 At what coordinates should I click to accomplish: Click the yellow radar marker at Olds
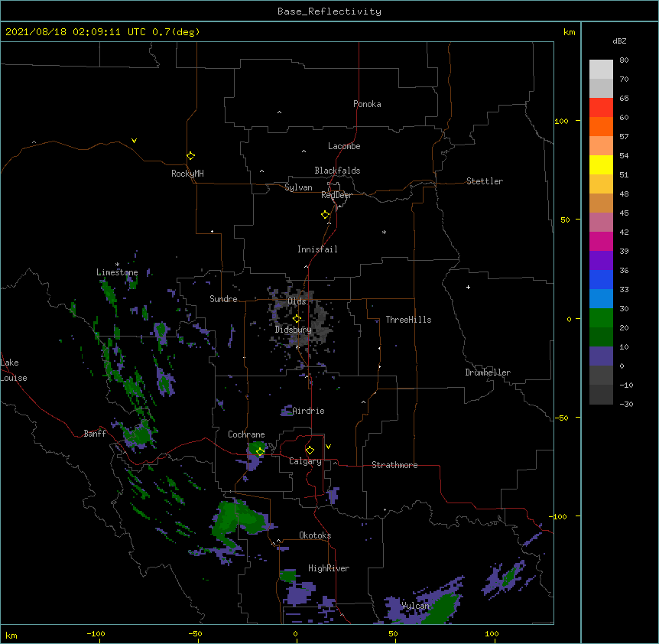click(297, 318)
